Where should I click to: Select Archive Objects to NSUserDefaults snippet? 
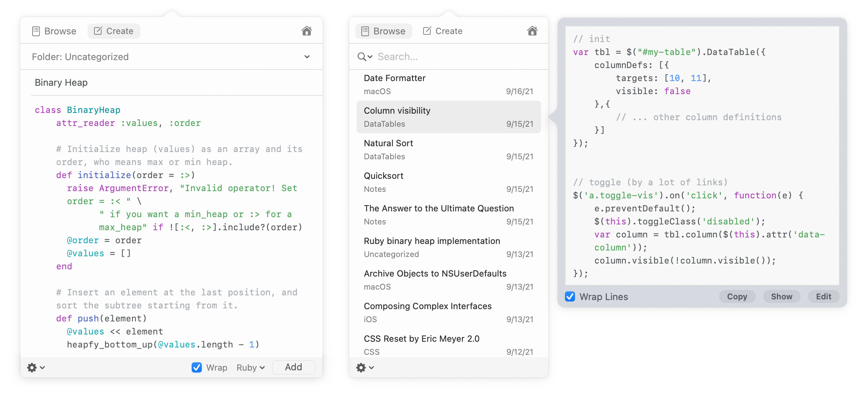[448, 280]
